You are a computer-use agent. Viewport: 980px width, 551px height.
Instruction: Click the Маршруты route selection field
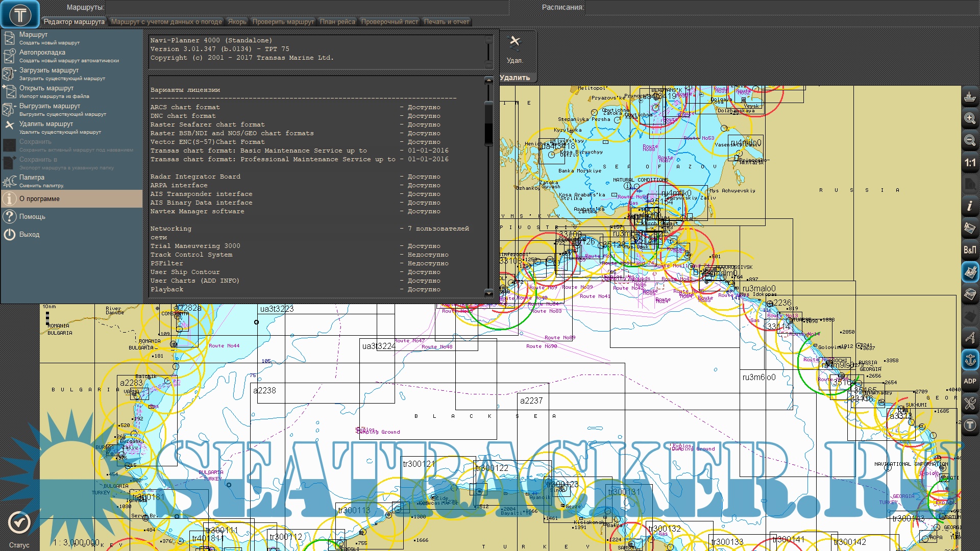[307, 7]
